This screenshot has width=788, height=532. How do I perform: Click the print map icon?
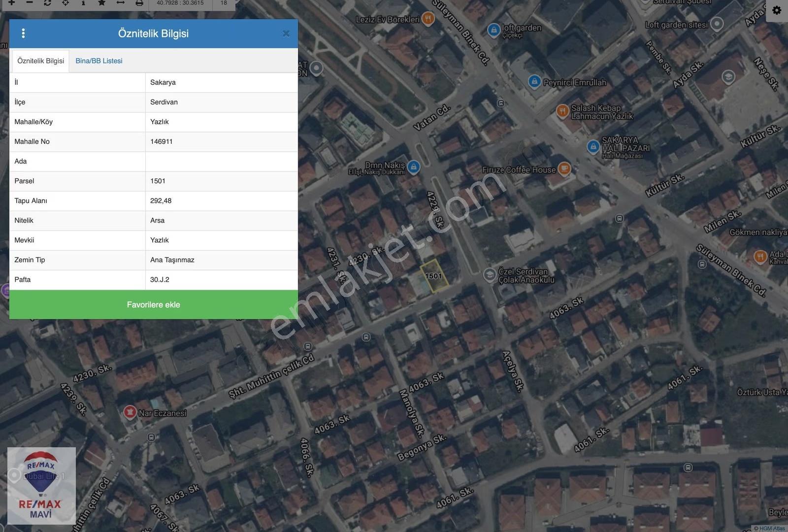pyautogui.click(x=139, y=3)
